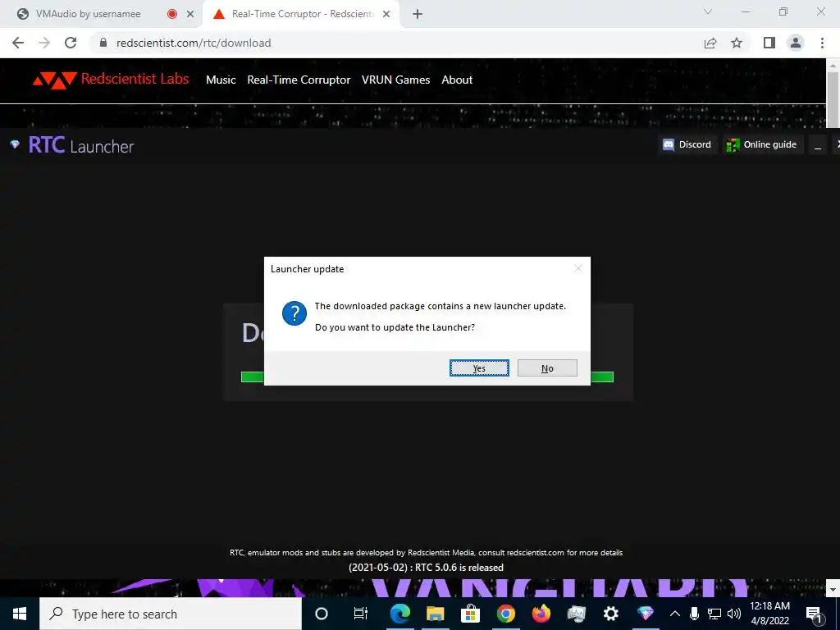Switch to RTC Launcher taskbar icon
The height and width of the screenshot is (630, 840).
pyautogui.click(x=646, y=614)
